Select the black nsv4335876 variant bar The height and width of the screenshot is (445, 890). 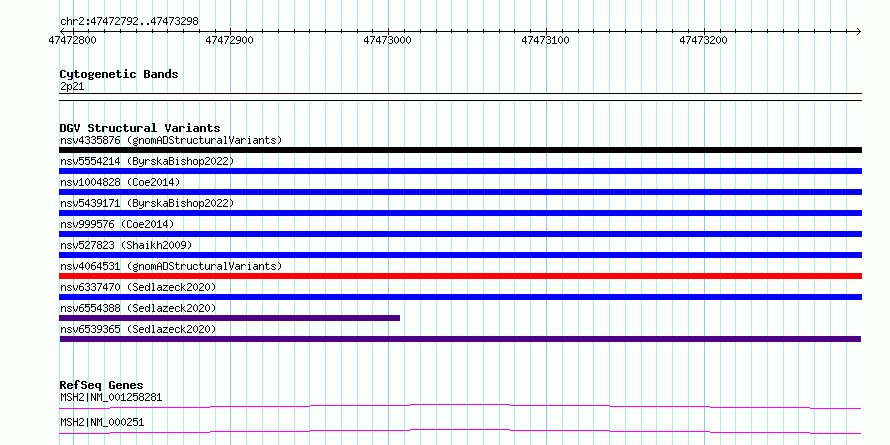(x=460, y=150)
